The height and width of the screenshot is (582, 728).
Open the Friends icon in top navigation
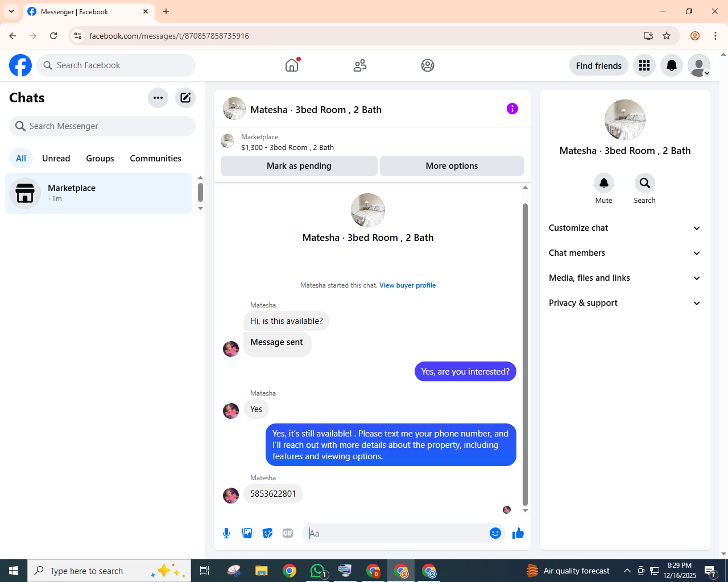click(360, 65)
